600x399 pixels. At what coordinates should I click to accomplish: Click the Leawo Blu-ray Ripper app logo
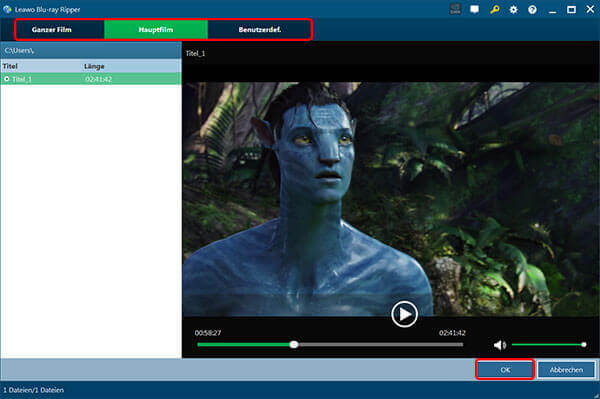pyautogui.click(x=7, y=9)
